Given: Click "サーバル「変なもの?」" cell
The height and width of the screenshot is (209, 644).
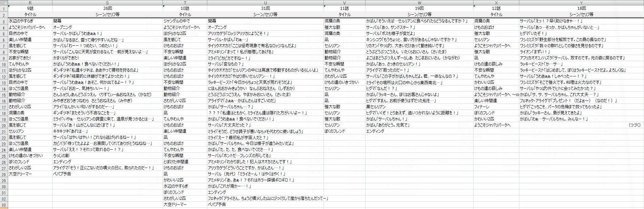Looking at the screenshot, I should point(265,64).
